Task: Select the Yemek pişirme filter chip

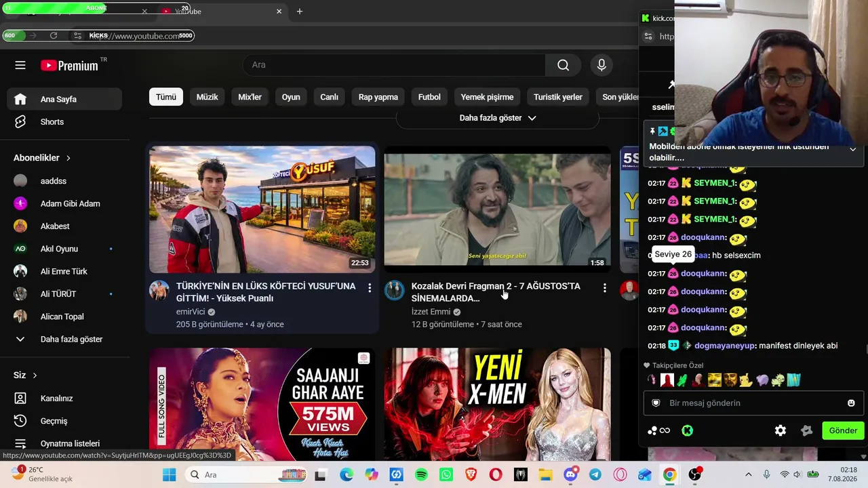Action: [x=487, y=97]
